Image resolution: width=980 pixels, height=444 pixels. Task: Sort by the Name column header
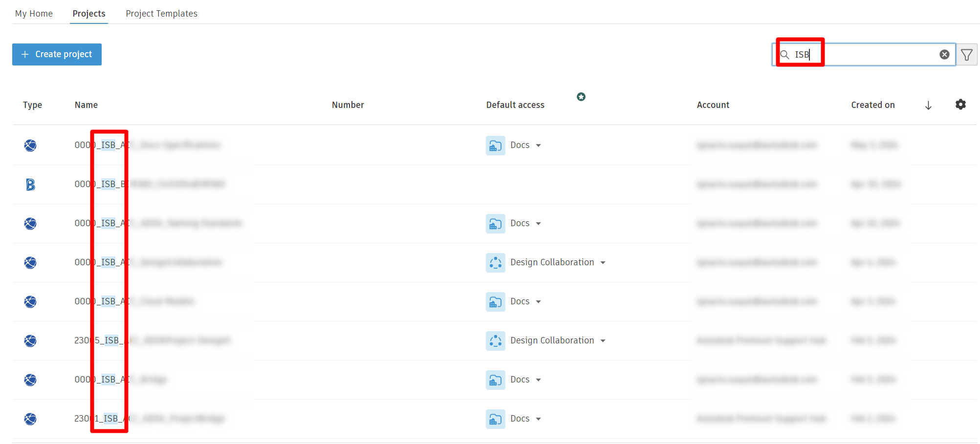click(86, 105)
